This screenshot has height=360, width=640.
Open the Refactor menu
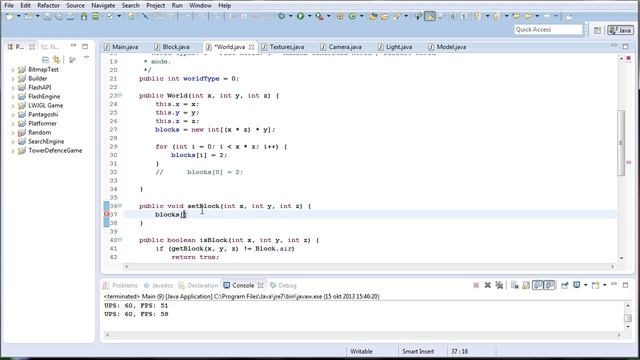pyautogui.click(x=48, y=5)
